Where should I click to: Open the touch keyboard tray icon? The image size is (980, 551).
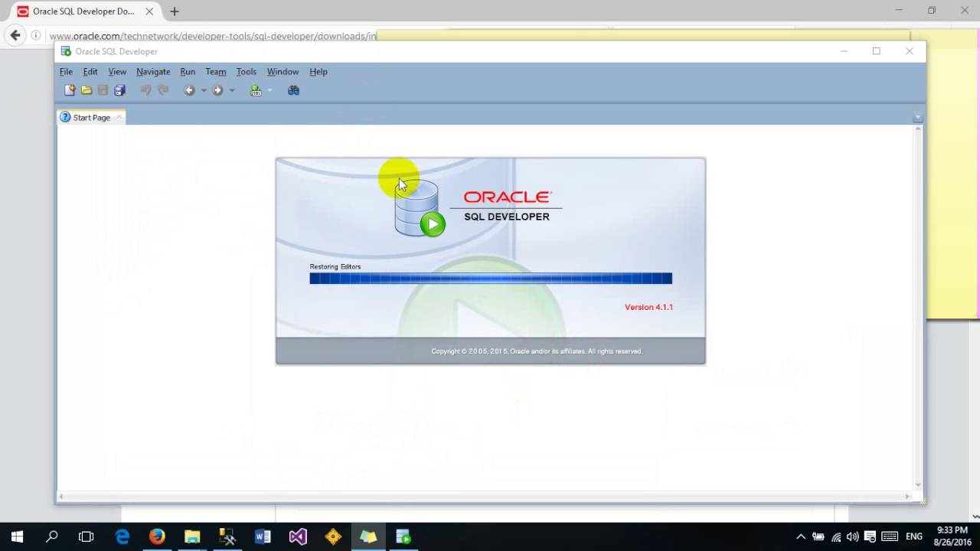[x=890, y=536]
